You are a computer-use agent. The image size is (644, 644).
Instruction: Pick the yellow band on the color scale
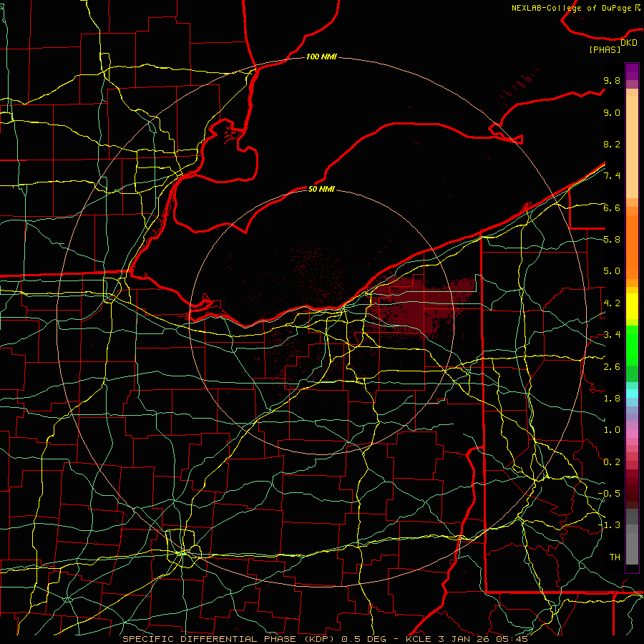coord(632,306)
